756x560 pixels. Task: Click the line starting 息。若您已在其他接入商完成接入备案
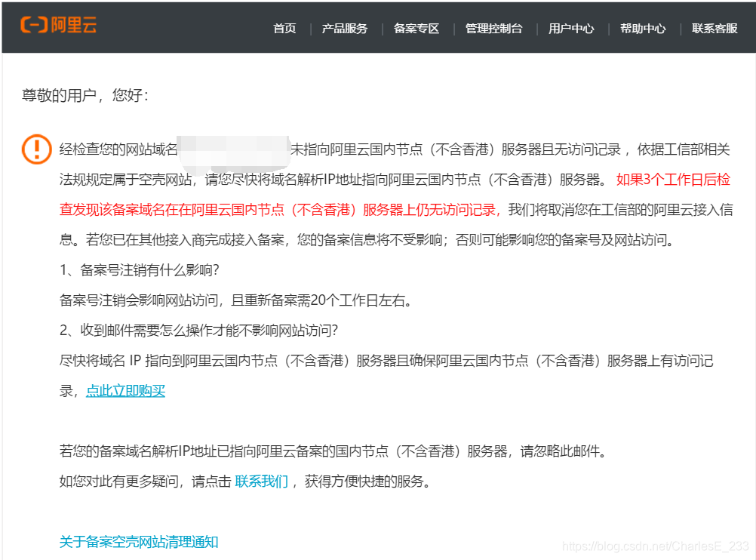[367, 240]
